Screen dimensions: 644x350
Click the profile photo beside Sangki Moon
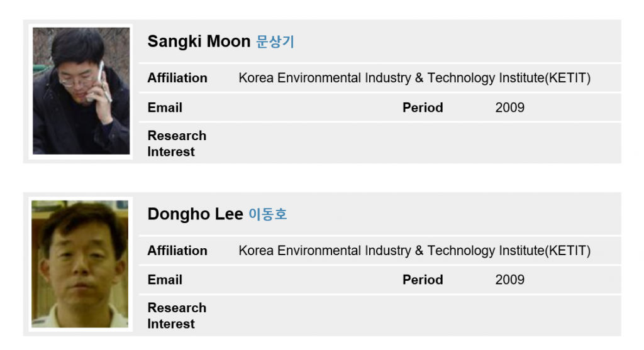click(x=80, y=91)
